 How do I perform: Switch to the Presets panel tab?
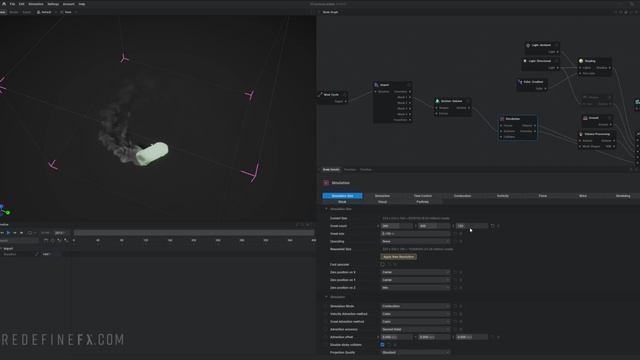[350, 169]
